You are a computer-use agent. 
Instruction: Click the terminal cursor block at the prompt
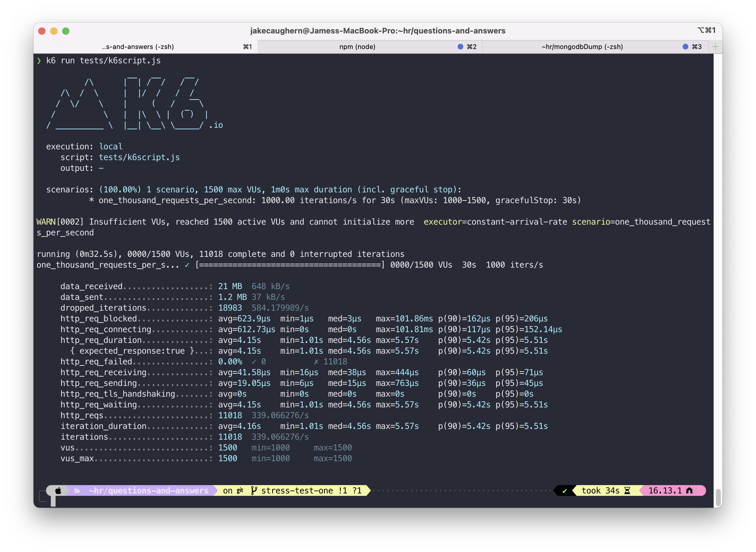(x=53, y=501)
